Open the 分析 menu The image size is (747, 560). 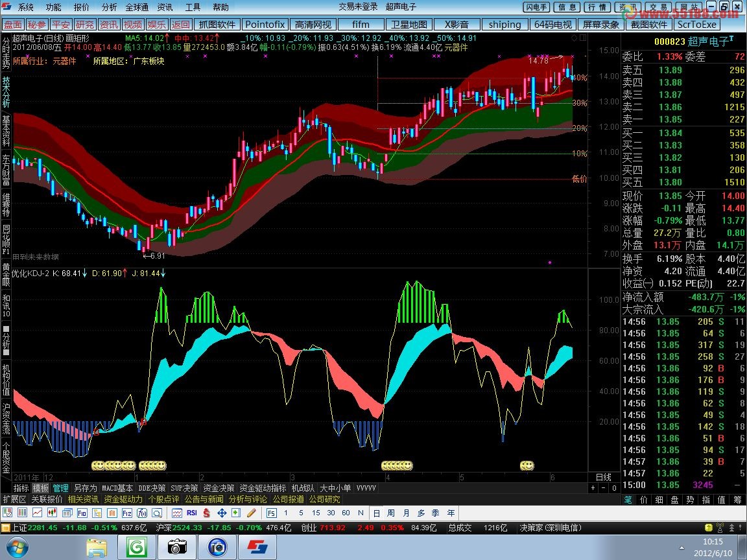point(110,7)
